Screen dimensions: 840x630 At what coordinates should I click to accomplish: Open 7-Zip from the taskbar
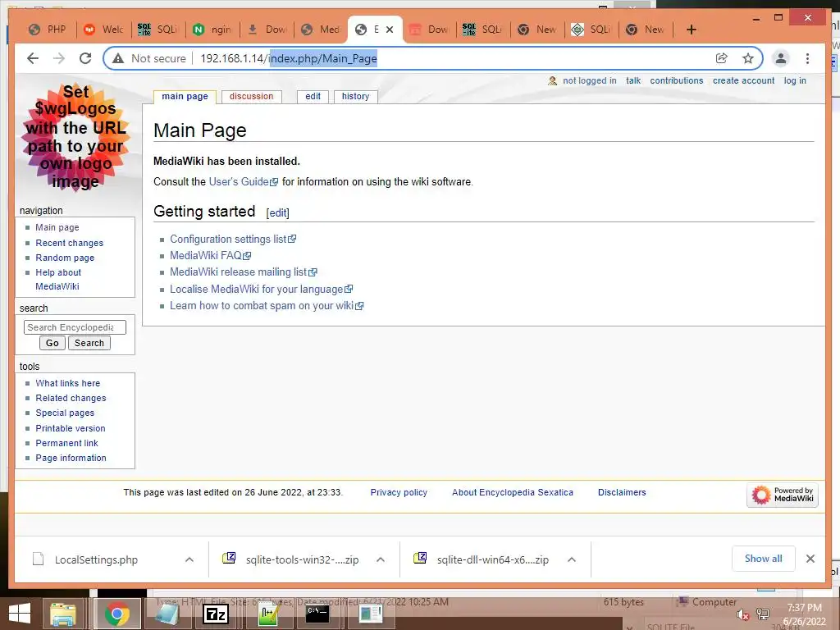pyautogui.click(x=216, y=614)
